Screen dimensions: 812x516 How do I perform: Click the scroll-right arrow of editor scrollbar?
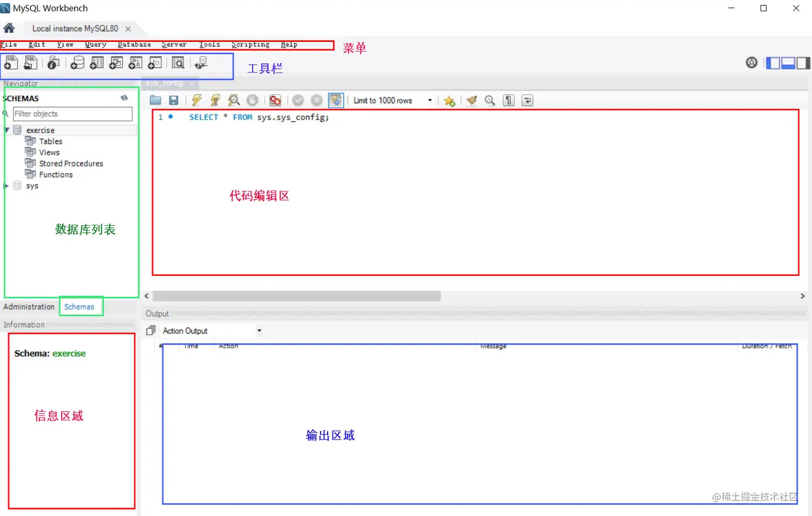(802, 296)
